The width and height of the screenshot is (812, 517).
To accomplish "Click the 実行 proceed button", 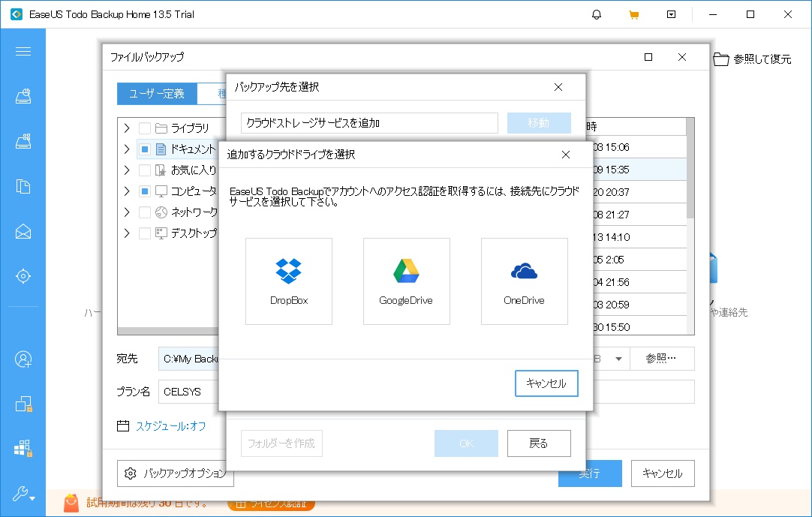I will (590, 473).
